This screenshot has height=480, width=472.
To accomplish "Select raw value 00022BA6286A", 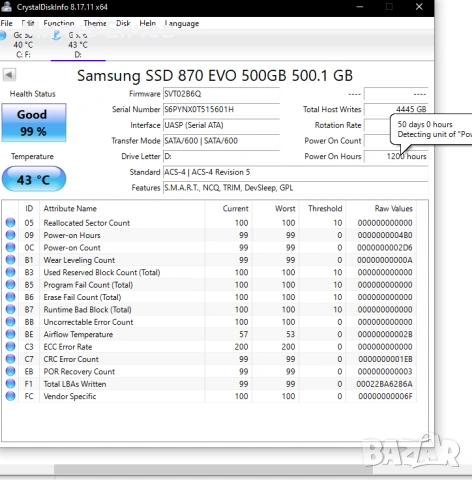I will tap(384, 384).
